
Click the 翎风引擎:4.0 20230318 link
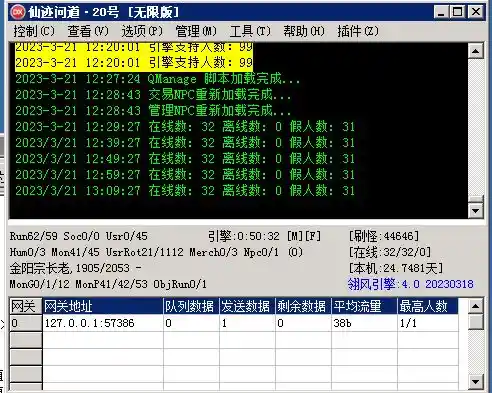tap(410, 284)
